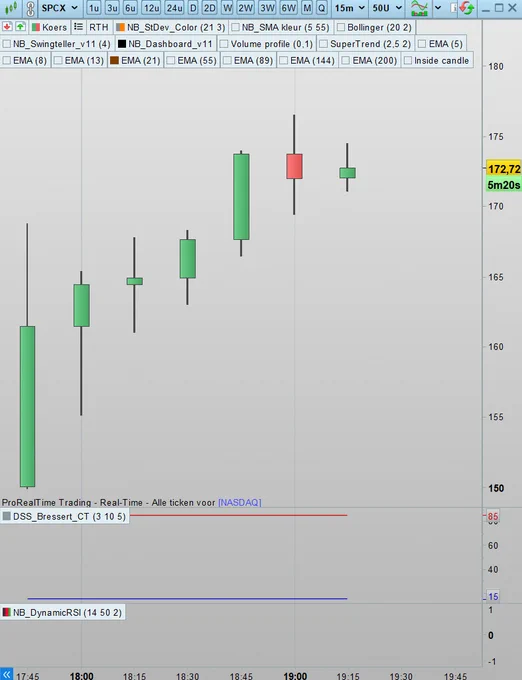This screenshot has height=680, width=522.
Task: Toggle EMA (5) checkbox
Action: 422,44
